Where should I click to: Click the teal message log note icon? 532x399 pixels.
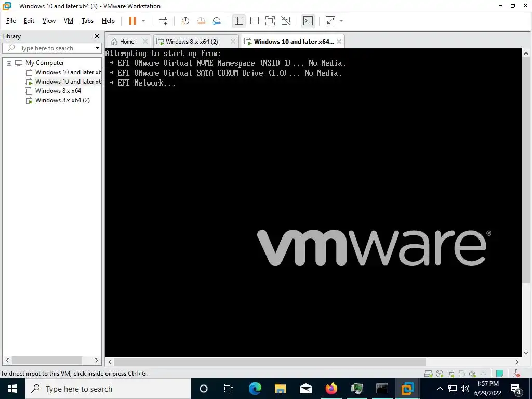tap(500, 374)
